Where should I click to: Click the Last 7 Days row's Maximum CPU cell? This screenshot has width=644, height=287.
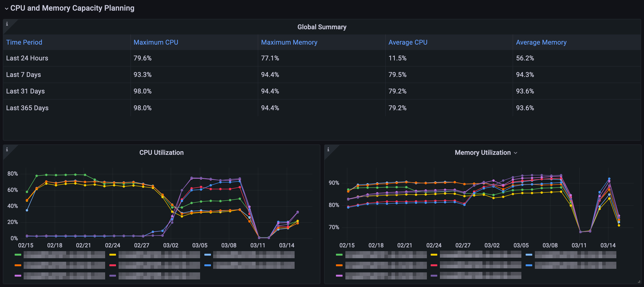coord(142,75)
